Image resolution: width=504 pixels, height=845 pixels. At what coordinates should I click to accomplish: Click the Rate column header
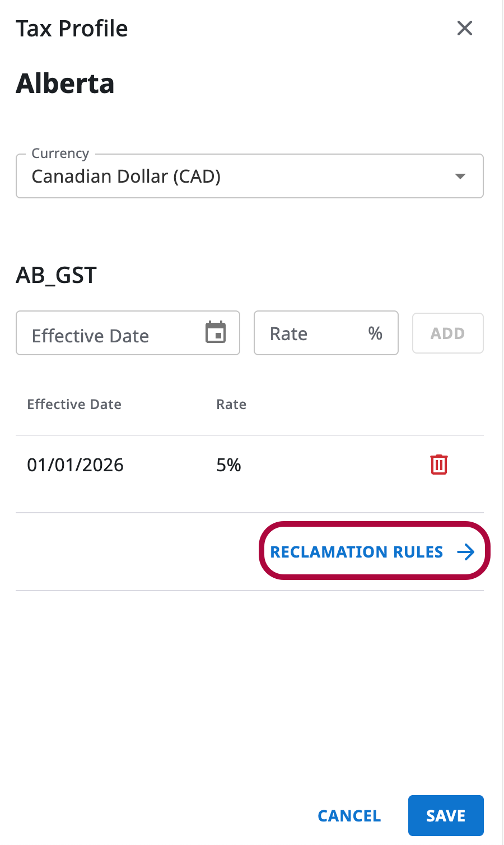coord(231,405)
